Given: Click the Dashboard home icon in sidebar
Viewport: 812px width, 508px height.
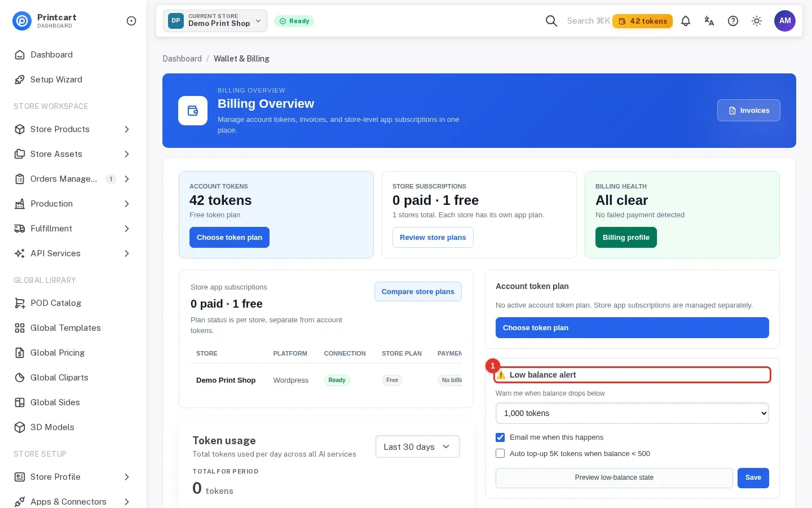Looking at the screenshot, I should (20, 55).
